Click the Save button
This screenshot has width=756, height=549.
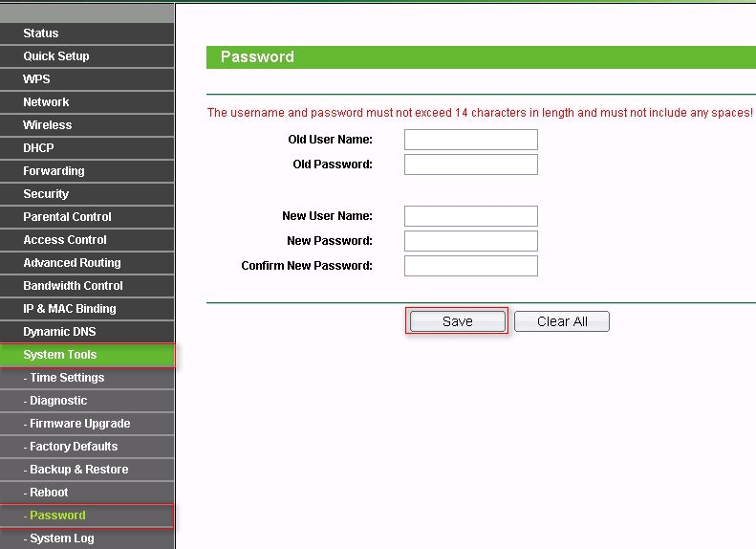457,321
